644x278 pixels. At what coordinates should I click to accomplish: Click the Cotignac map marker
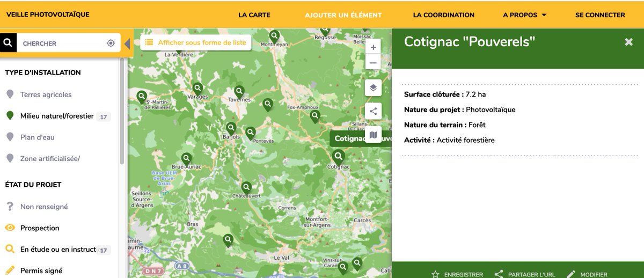pyautogui.click(x=338, y=157)
